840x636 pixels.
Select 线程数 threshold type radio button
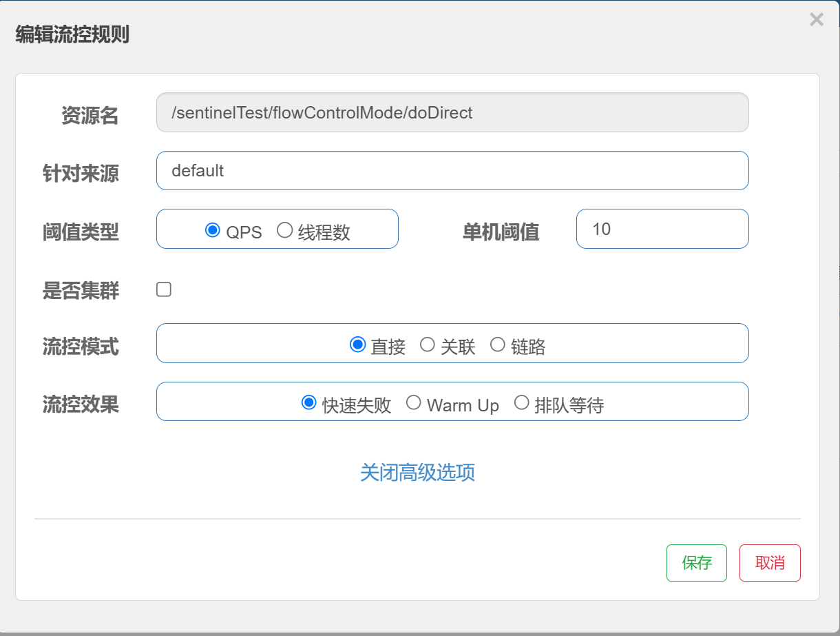click(x=284, y=230)
